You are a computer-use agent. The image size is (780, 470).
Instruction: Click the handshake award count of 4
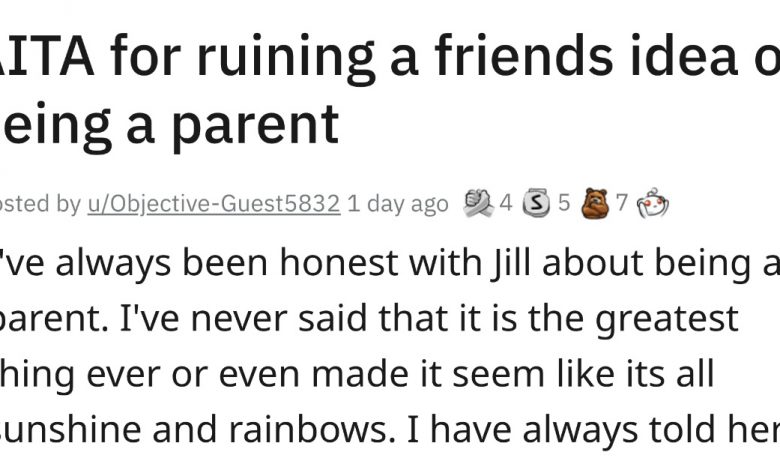click(505, 204)
